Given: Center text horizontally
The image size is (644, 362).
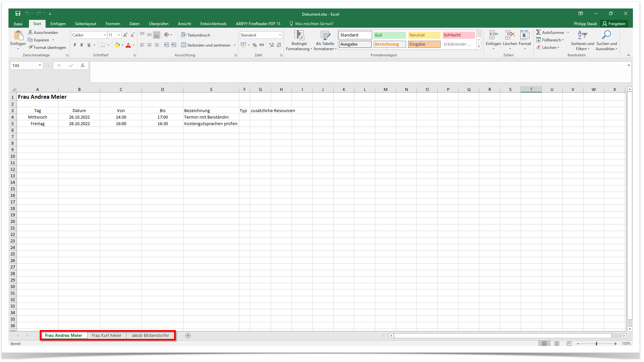Looking at the screenshot, I should [149, 45].
